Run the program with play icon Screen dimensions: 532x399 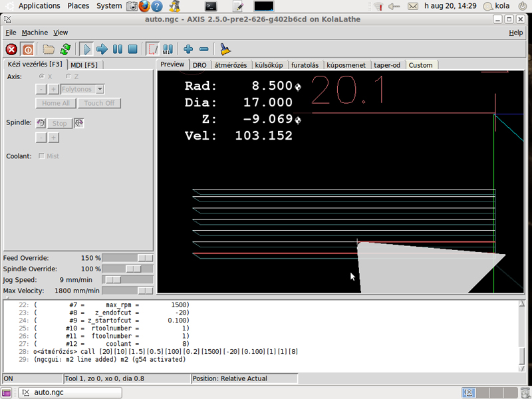click(86, 49)
